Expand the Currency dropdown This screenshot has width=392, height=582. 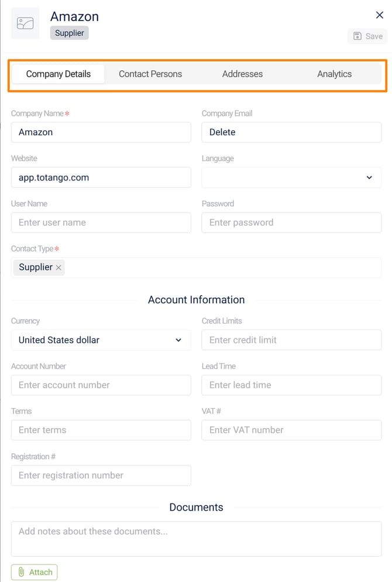click(101, 340)
